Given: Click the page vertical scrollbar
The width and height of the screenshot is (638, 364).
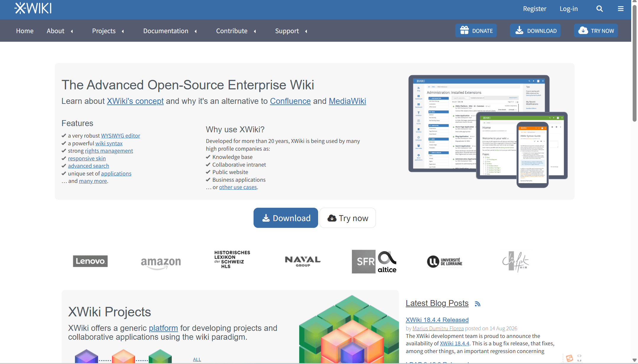Looking at the screenshot, I should [x=634, y=182].
